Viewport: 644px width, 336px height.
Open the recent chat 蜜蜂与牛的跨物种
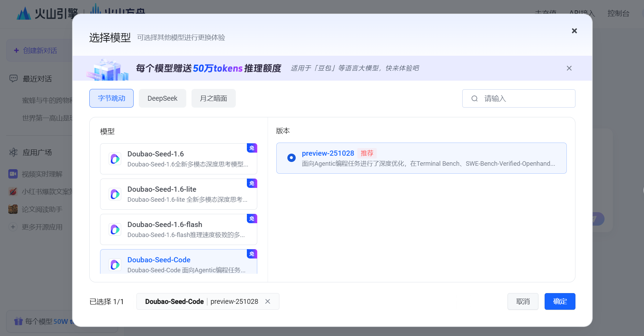click(x=47, y=100)
